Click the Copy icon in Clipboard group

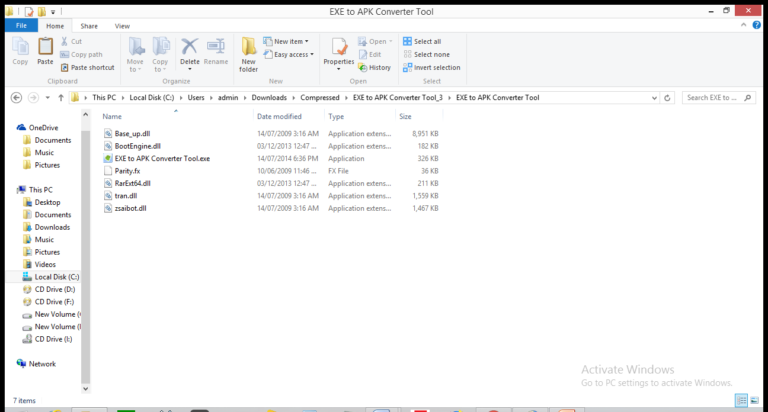point(20,51)
